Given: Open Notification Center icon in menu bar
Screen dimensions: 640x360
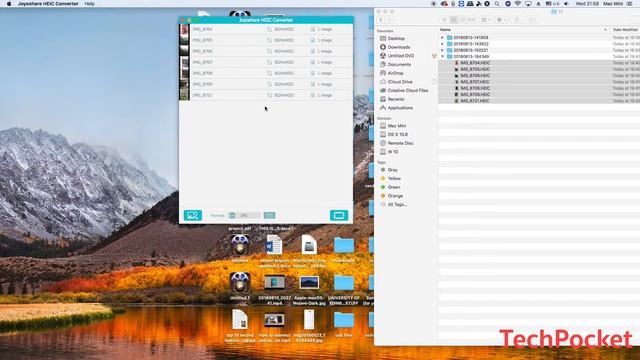Looking at the screenshot, I should click(629, 4).
